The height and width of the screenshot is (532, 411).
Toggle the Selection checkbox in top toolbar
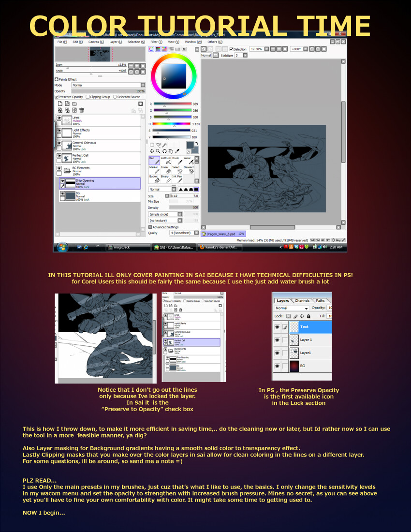coord(231,49)
